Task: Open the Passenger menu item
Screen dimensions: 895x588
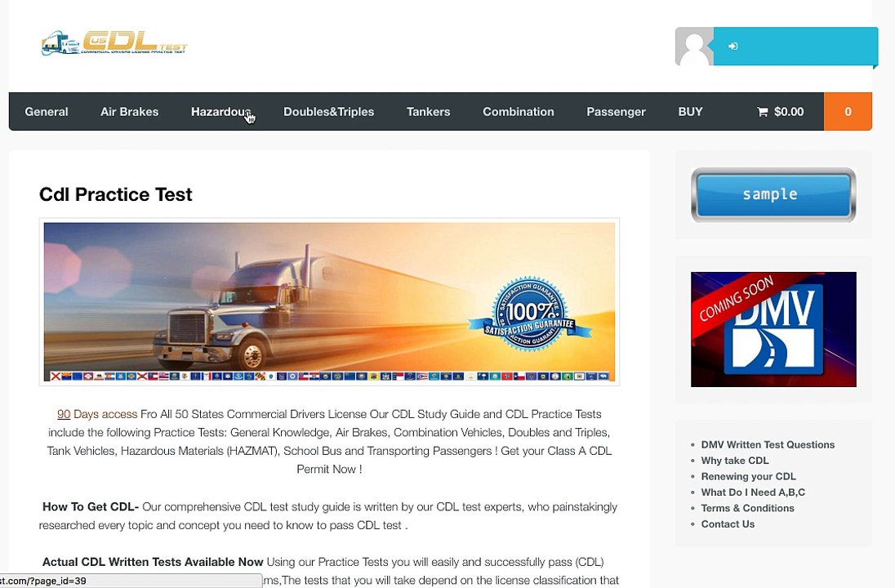Action: tap(616, 112)
